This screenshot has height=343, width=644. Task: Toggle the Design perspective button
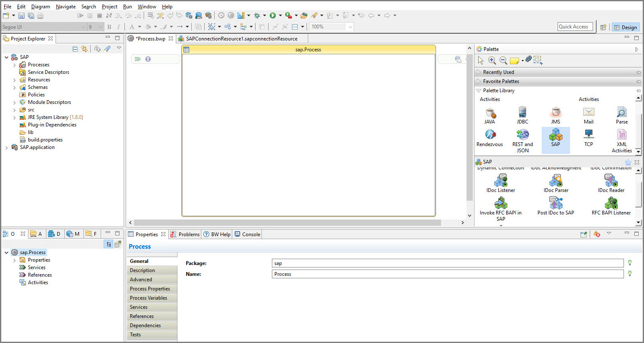click(626, 27)
